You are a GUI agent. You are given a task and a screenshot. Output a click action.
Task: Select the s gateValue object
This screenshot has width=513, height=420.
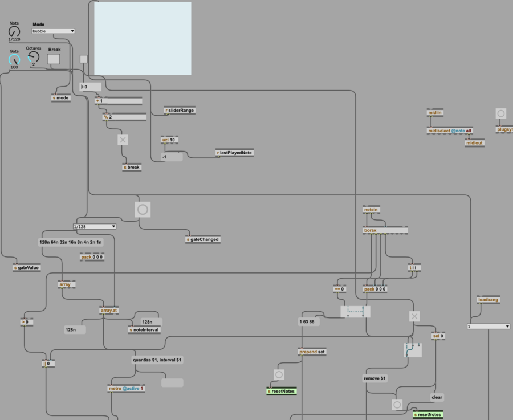click(27, 268)
